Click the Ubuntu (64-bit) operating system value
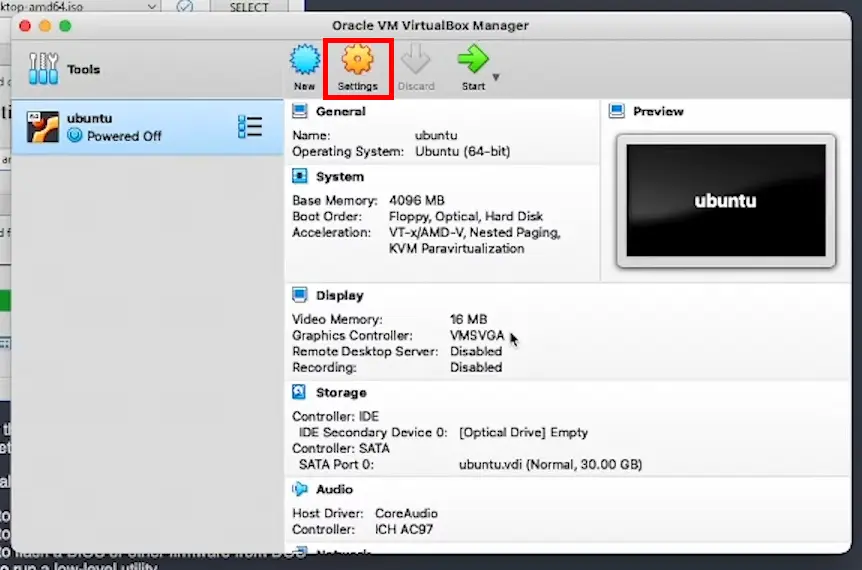Viewport: 862px width, 570px height. [462, 151]
